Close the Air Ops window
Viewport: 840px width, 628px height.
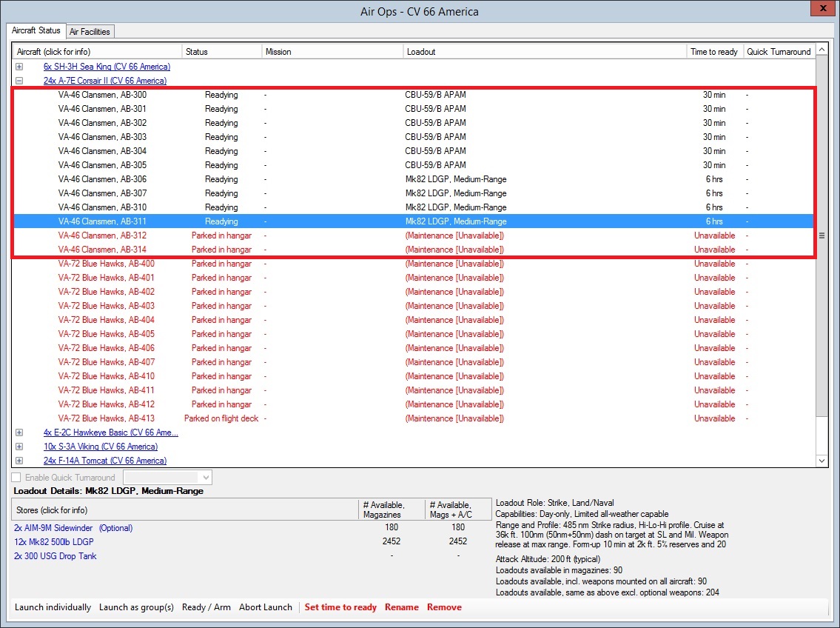821,8
